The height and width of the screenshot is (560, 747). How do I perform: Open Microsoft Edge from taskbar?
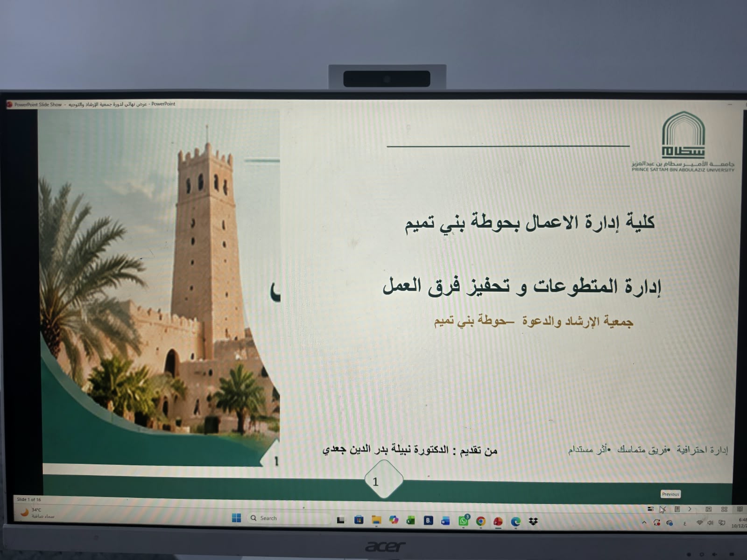click(x=515, y=521)
